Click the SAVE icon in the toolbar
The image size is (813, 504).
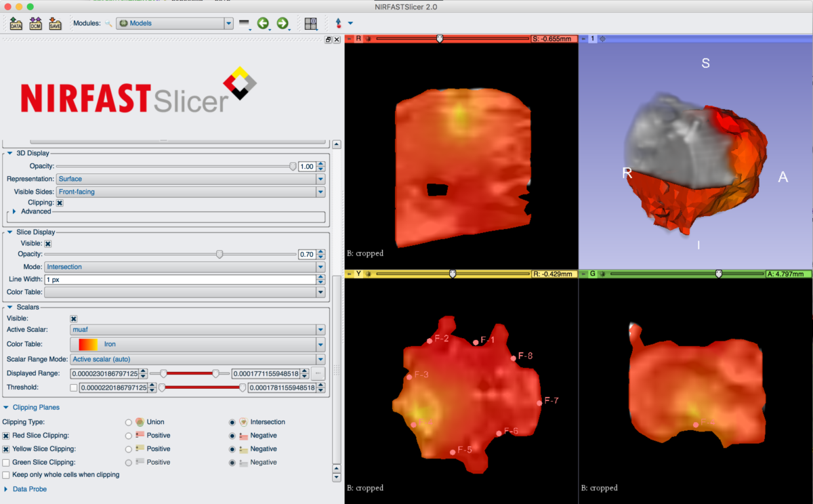click(x=54, y=23)
